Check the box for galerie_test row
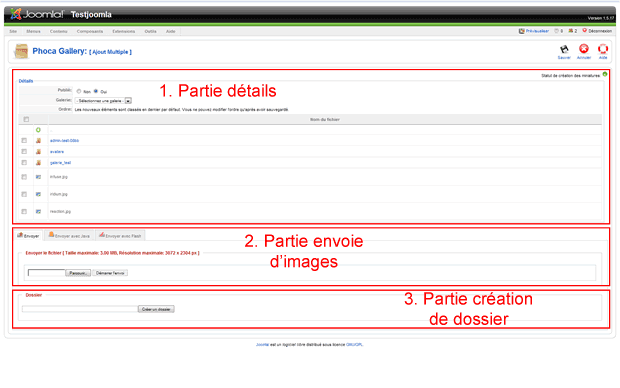The image size is (620, 388). [24, 163]
